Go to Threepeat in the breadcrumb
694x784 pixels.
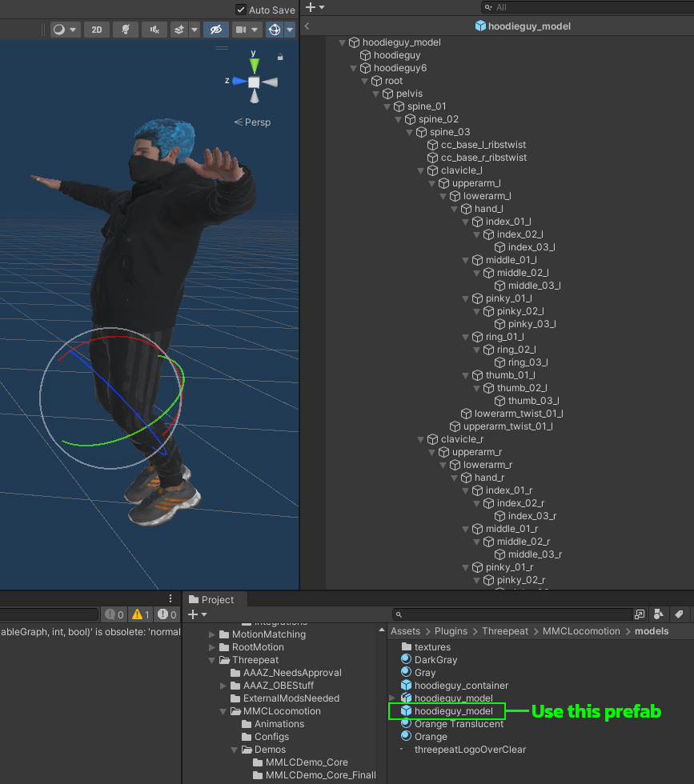click(505, 631)
